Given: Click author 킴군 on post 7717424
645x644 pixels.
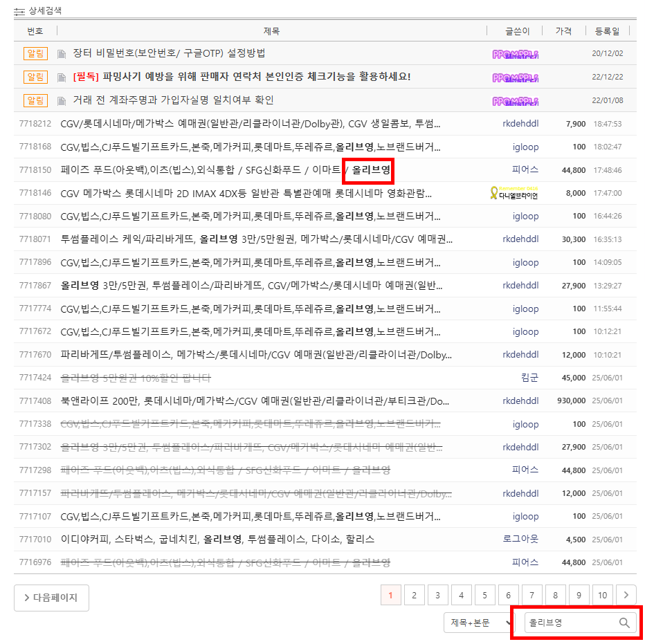Looking at the screenshot, I should (x=529, y=378).
